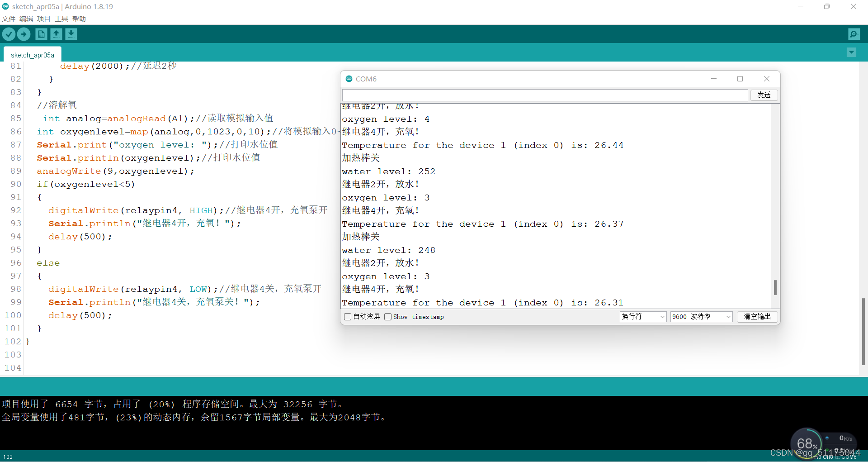Save the sketch with the down-arrow icon

(71, 34)
